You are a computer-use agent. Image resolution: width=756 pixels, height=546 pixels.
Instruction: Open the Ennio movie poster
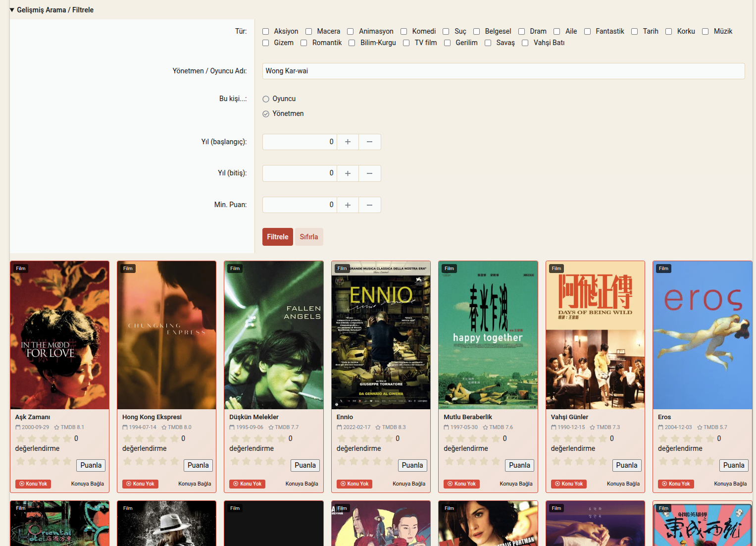pyautogui.click(x=381, y=335)
